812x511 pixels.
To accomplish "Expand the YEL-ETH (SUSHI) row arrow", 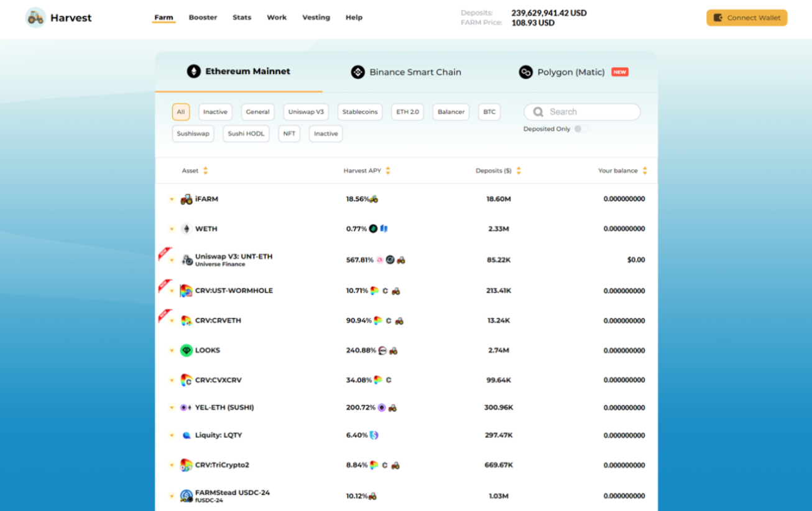I will pyautogui.click(x=172, y=408).
